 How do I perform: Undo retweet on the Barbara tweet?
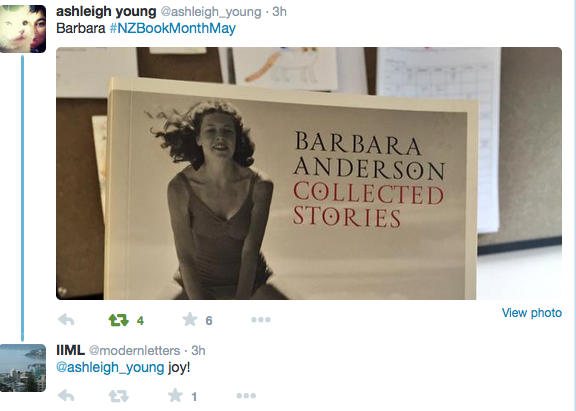(x=119, y=320)
